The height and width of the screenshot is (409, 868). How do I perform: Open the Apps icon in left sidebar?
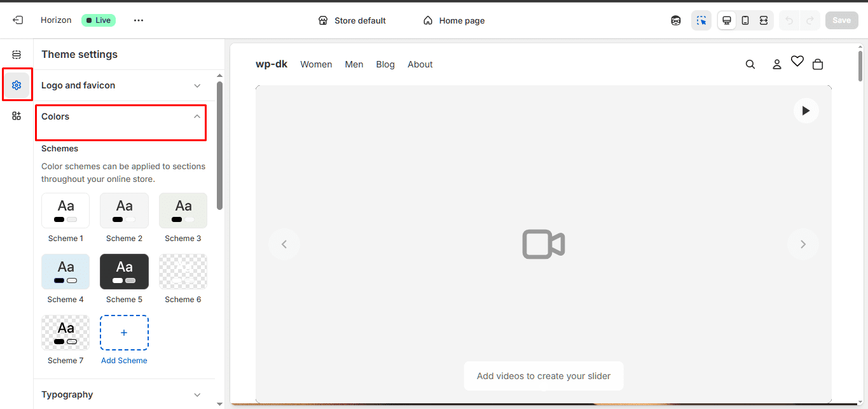(x=17, y=116)
